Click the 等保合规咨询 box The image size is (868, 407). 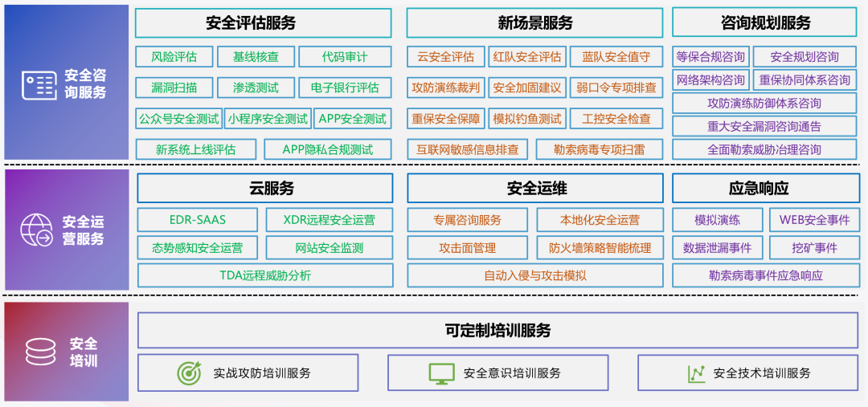tap(710, 57)
